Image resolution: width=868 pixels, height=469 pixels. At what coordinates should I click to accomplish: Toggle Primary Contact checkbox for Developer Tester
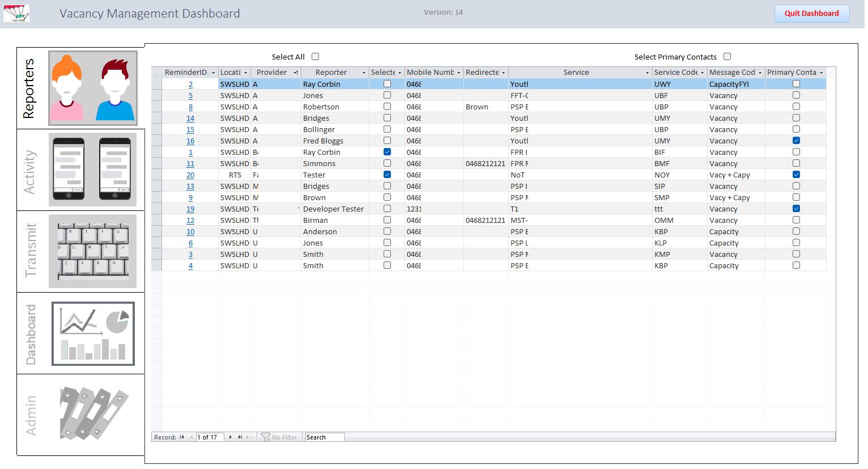[x=797, y=209]
